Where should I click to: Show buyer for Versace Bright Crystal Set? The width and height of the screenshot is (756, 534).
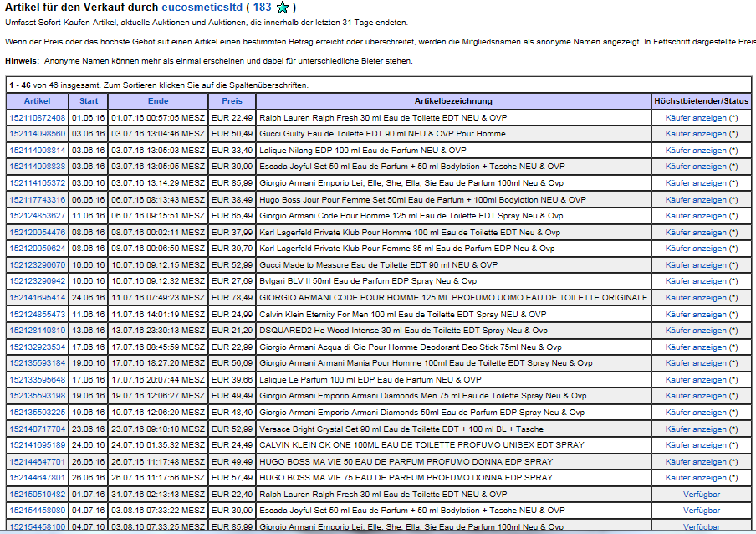pos(696,429)
